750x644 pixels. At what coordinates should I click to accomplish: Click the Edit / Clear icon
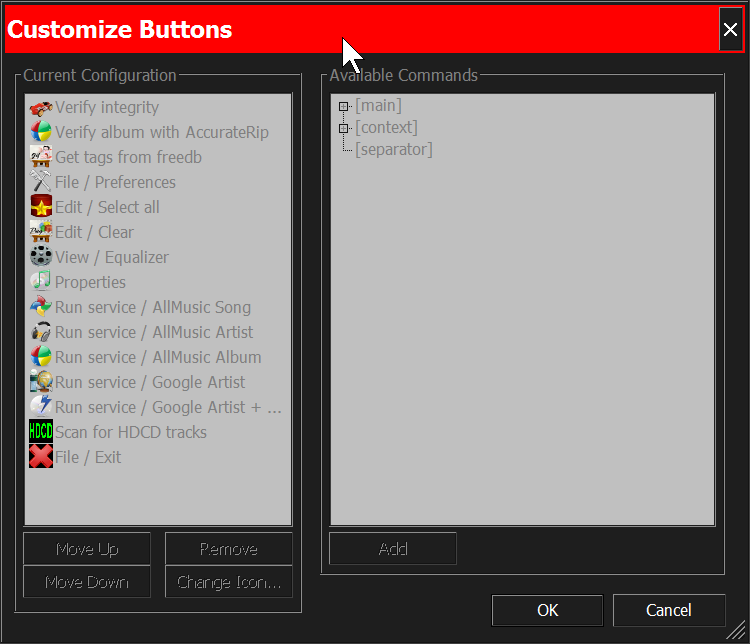41,233
